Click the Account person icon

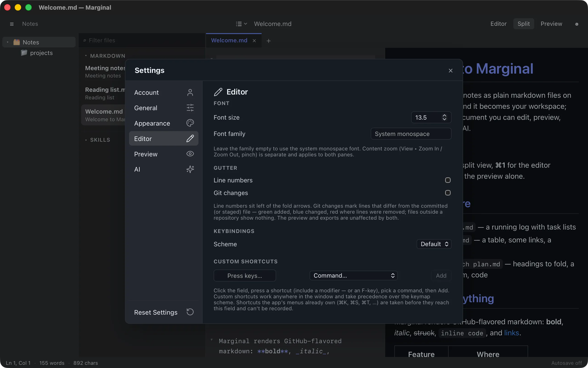point(190,92)
